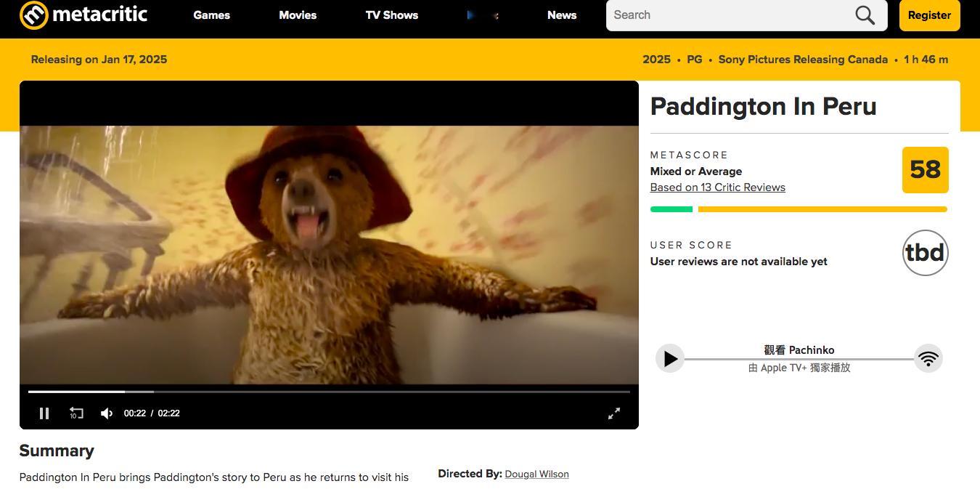Viewport: 980px width, 489px height.
Task: Click the 00:22 elapsed time readout
Action: coord(135,413)
